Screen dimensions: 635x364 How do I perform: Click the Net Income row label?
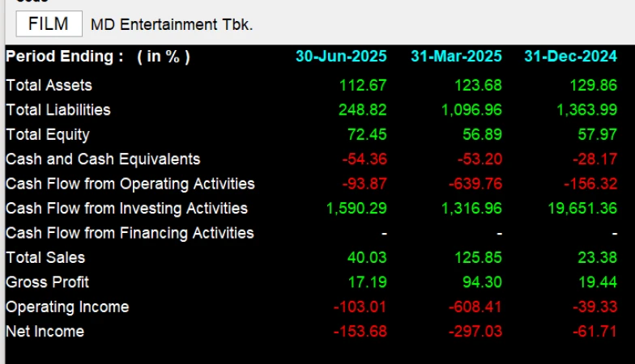(45, 332)
